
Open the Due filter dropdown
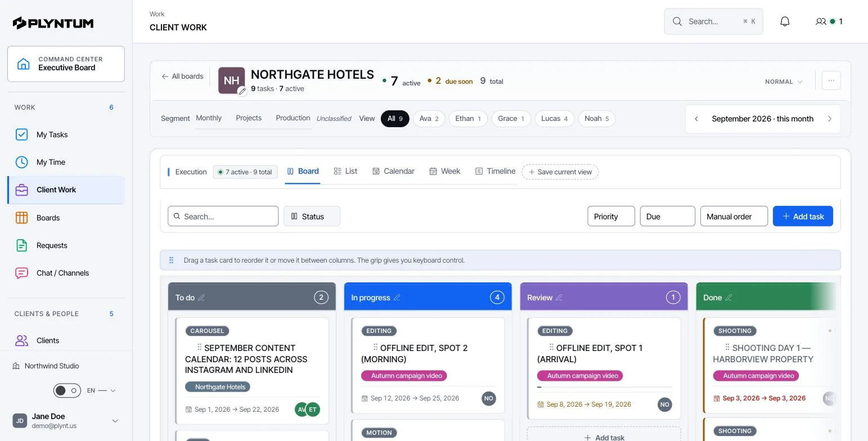[x=667, y=217]
